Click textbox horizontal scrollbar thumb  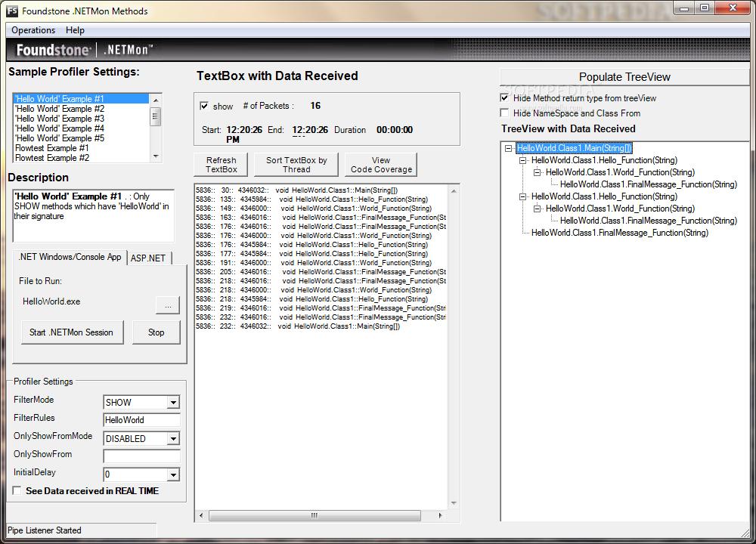tap(314, 515)
